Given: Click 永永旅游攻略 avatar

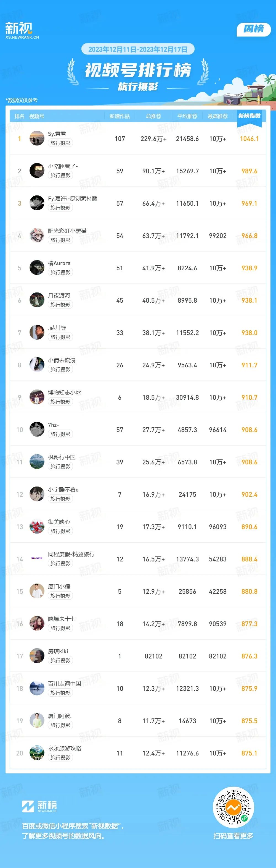Looking at the screenshot, I should click(37, 753).
